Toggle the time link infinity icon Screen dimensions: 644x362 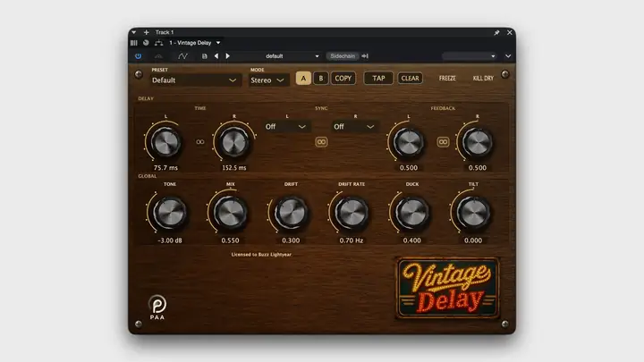click(200, 142)
